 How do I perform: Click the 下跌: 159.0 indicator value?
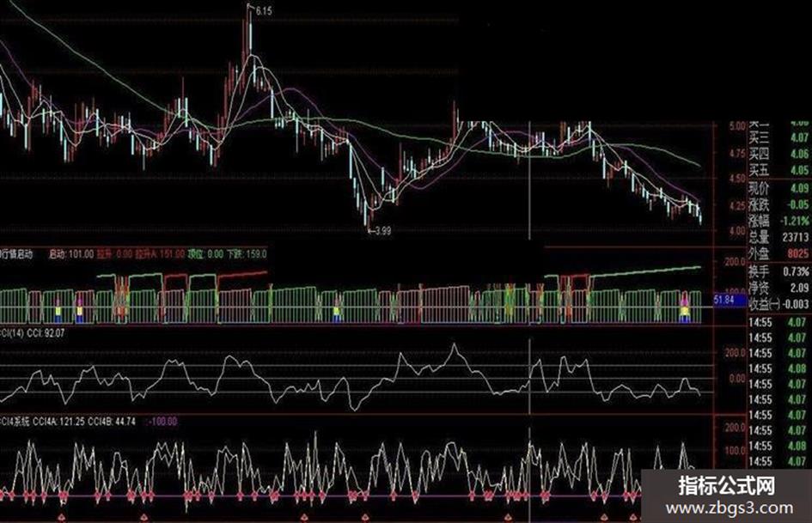click(247, 254)
